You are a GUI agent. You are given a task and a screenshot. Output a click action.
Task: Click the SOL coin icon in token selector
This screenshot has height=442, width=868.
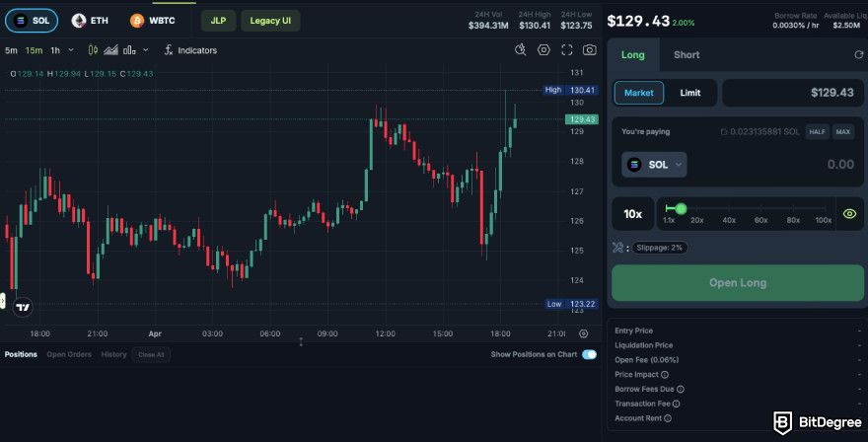[634, 165]
